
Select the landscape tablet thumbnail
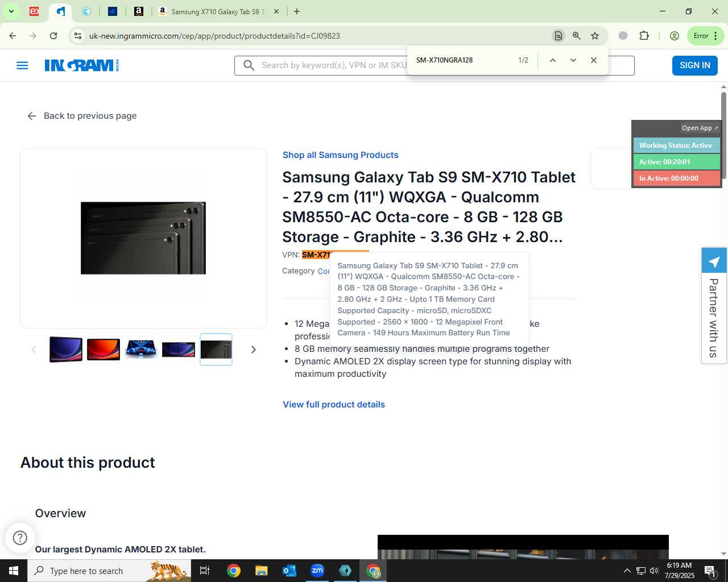pos(179,350)
